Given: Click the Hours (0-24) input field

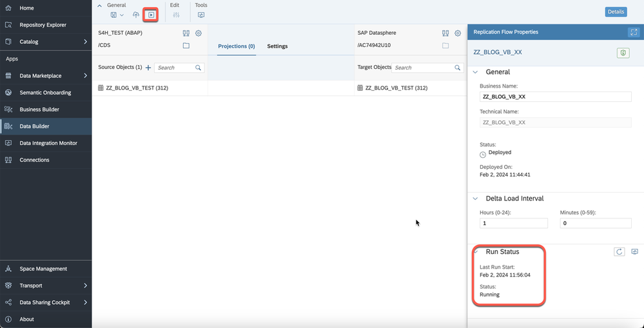Looking at the screenshot, I should (x=513, y=223).
